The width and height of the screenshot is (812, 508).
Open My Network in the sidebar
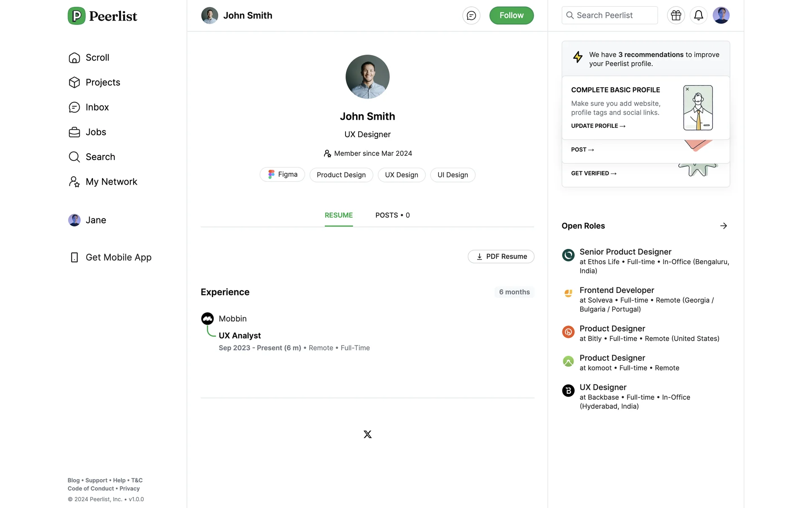111,182
